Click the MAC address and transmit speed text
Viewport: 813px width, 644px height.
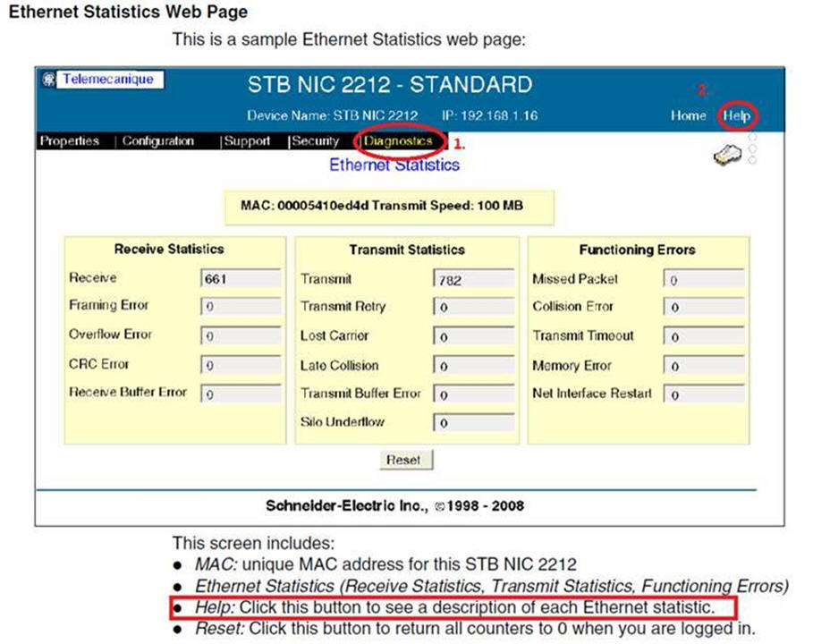pyautogui.click(x=382, y=206)
